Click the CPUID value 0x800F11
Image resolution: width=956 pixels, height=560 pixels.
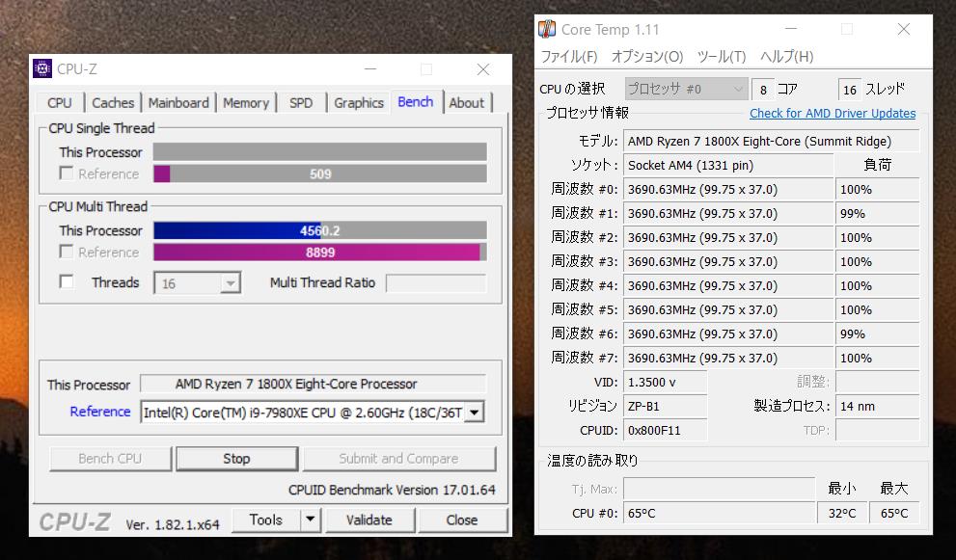[x=666, y=430]
